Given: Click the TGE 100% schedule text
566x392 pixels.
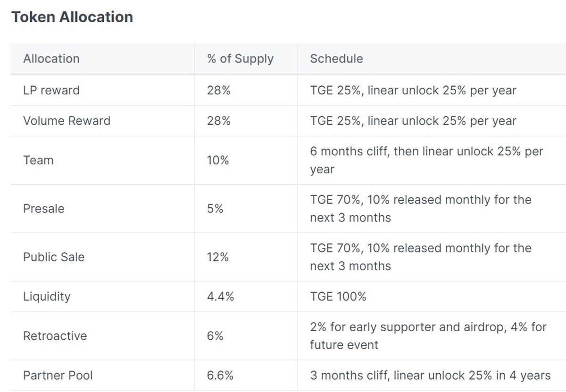Looking at the screenshot, I should point(338,297).
